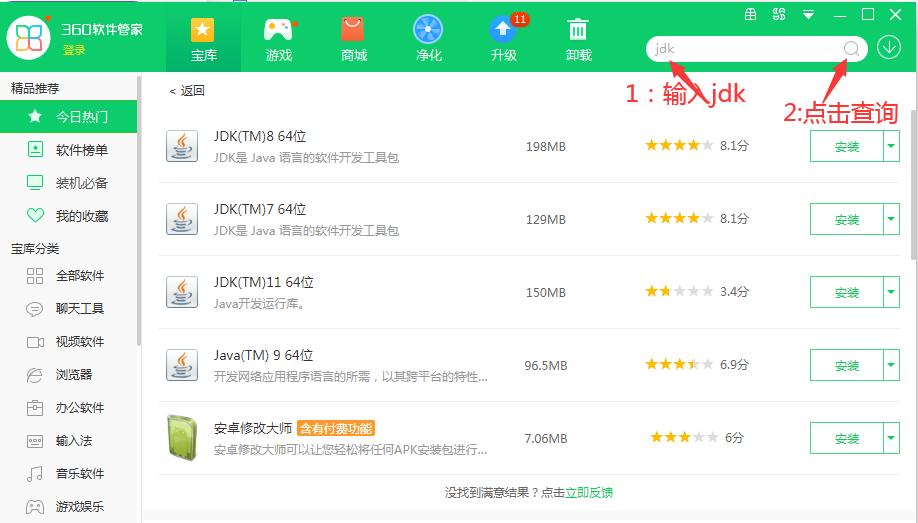Screen dimensions: 918x523
Task: Click the jdk search input field
Action: [744, 49]
